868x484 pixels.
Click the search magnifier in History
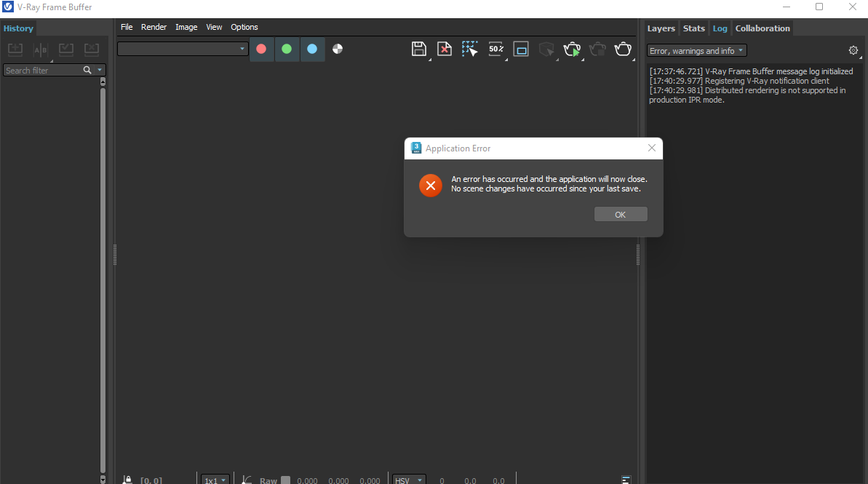point(87,71)
